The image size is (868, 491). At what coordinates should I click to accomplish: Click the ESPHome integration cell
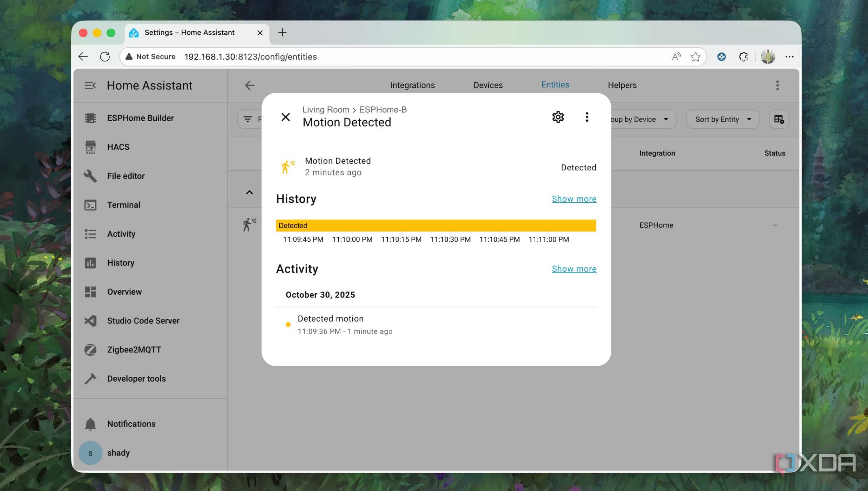coord(656,225)
